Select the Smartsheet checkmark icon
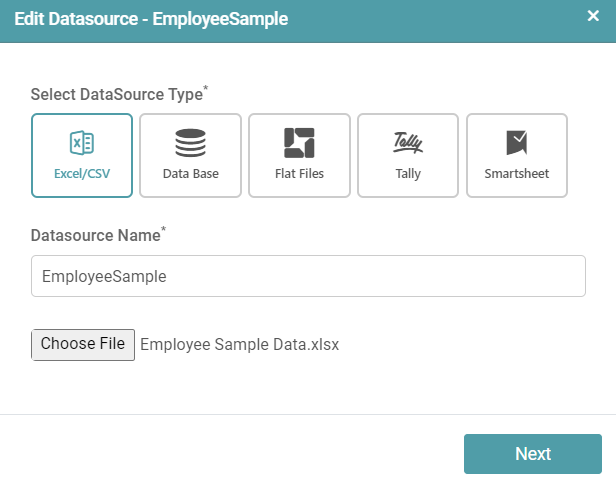Screen dimensions: 616x485 pos(516,143)
